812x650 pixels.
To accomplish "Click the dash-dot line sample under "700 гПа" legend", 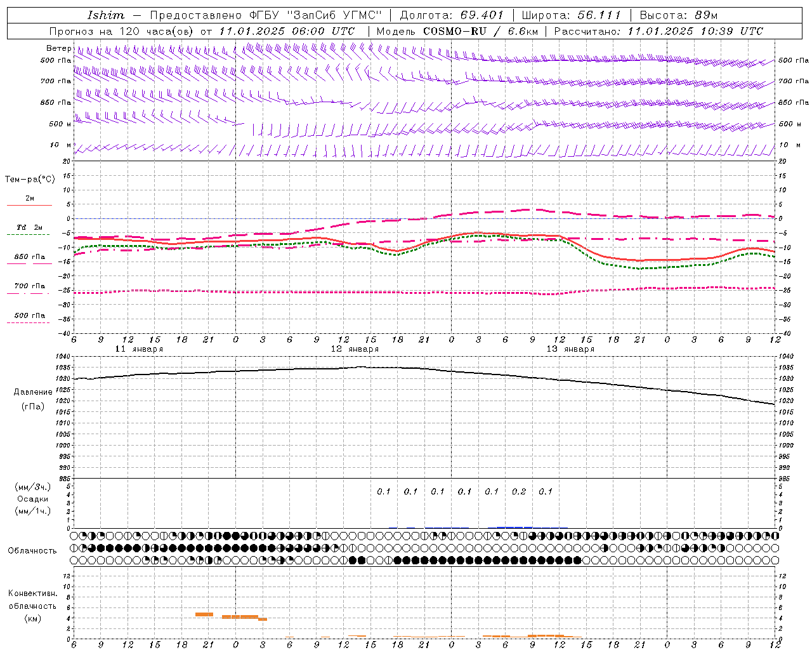I will pos(29,293).
